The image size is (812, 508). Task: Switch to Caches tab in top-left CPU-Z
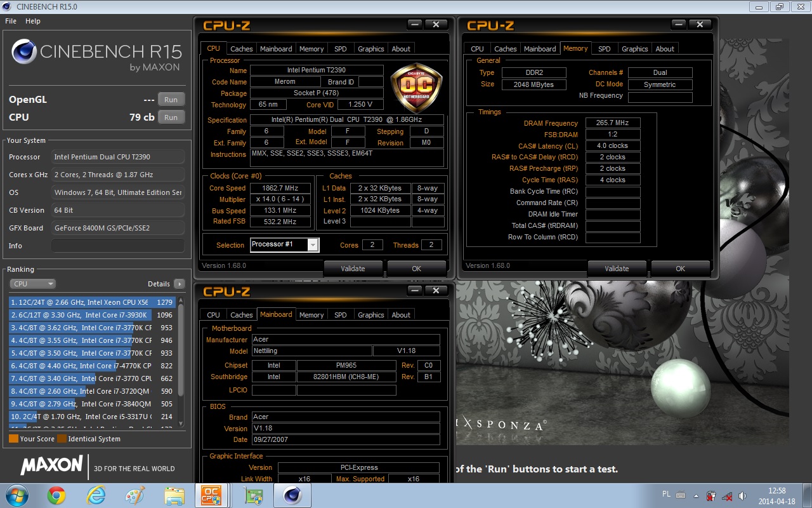241,49
